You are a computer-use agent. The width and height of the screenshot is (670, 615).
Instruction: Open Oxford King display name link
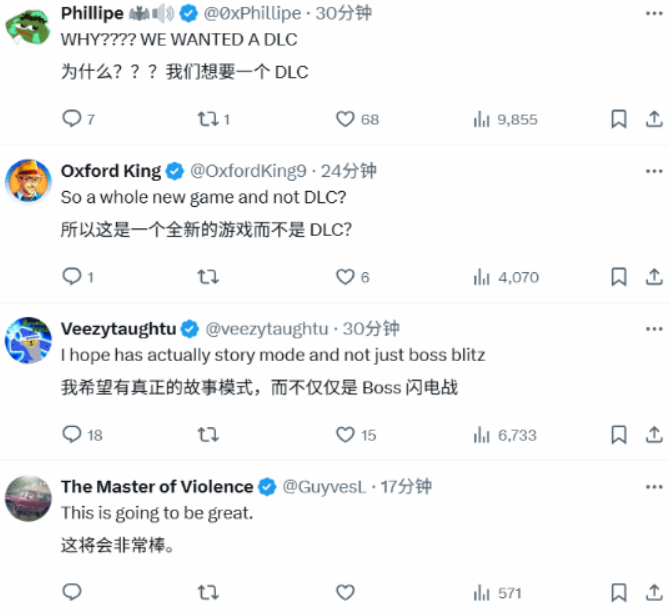(x=111, y=171)
